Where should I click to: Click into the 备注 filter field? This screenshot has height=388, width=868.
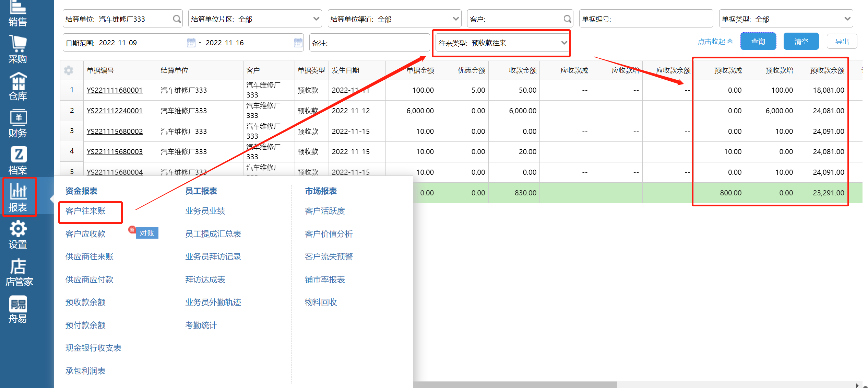[x=370, y=43]
